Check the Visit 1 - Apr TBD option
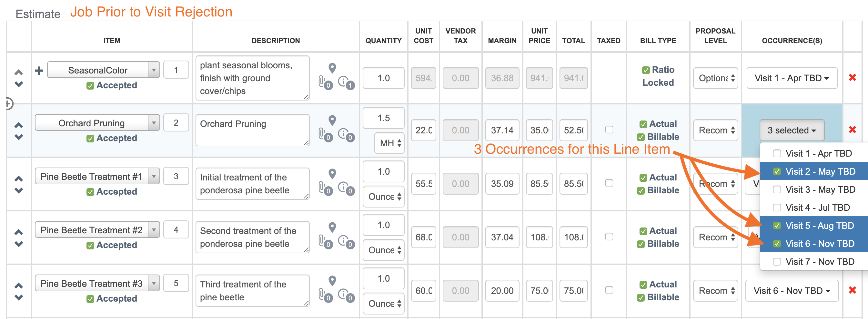Viewport: 868px width, 319px height. (x=777, y=153)
